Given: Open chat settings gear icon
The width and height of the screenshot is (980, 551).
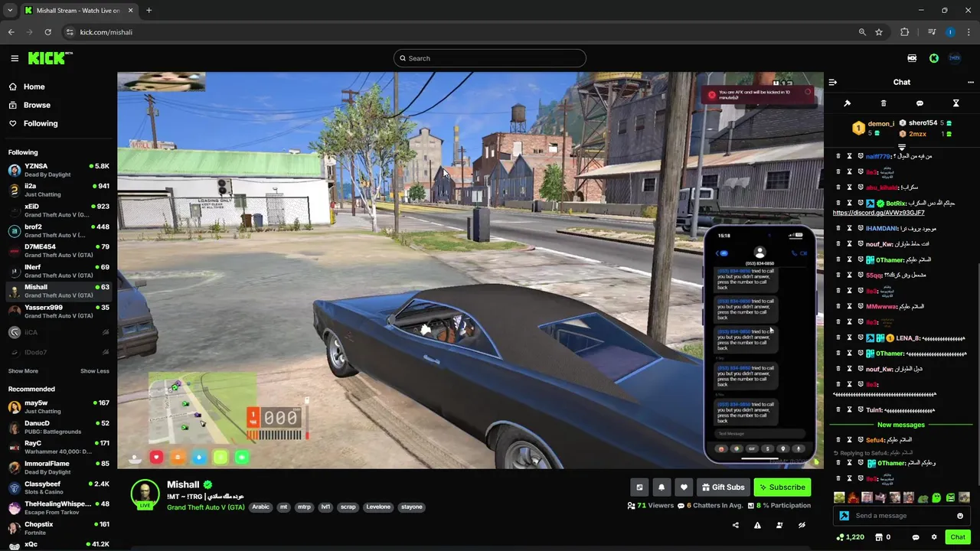Looking at the screenshot, I should (x=934, y=537).
